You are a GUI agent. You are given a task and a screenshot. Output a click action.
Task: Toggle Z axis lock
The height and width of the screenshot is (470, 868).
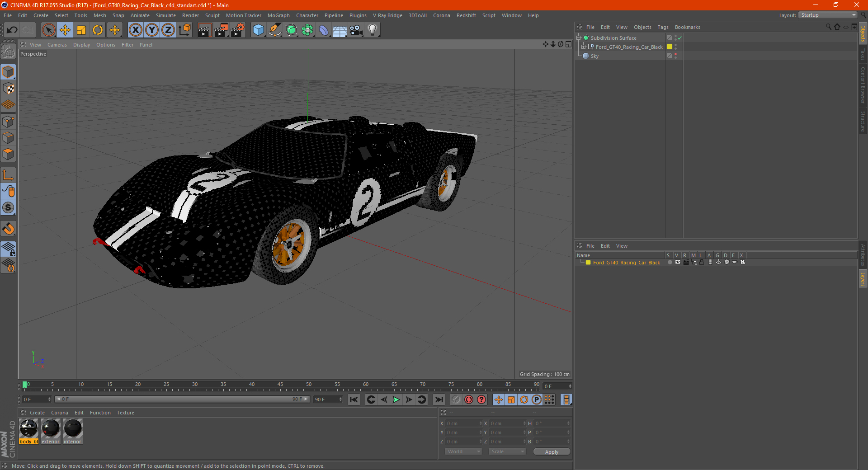pos(168,30)
